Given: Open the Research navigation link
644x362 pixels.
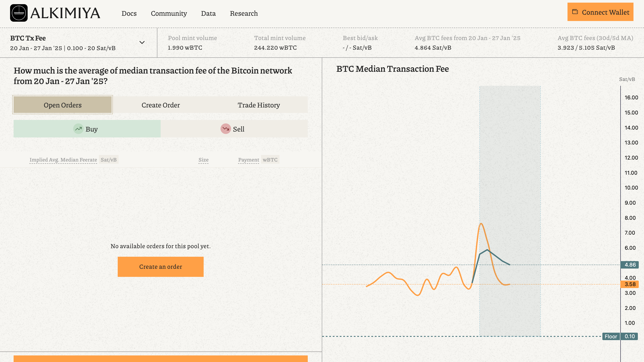Looking at the screenshot, I should coord(244,13).
